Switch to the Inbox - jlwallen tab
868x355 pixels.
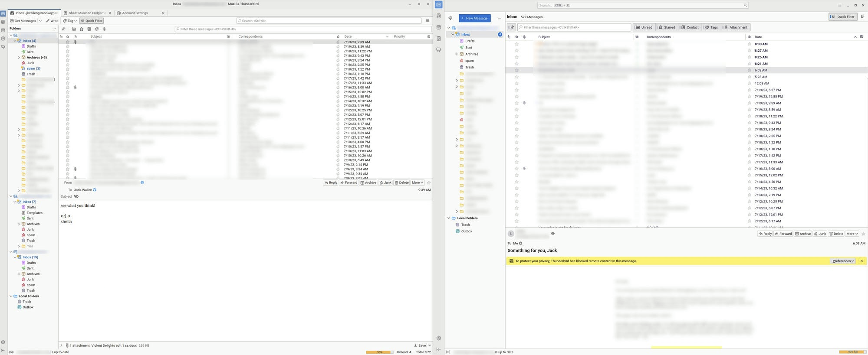tap(34, 13)
